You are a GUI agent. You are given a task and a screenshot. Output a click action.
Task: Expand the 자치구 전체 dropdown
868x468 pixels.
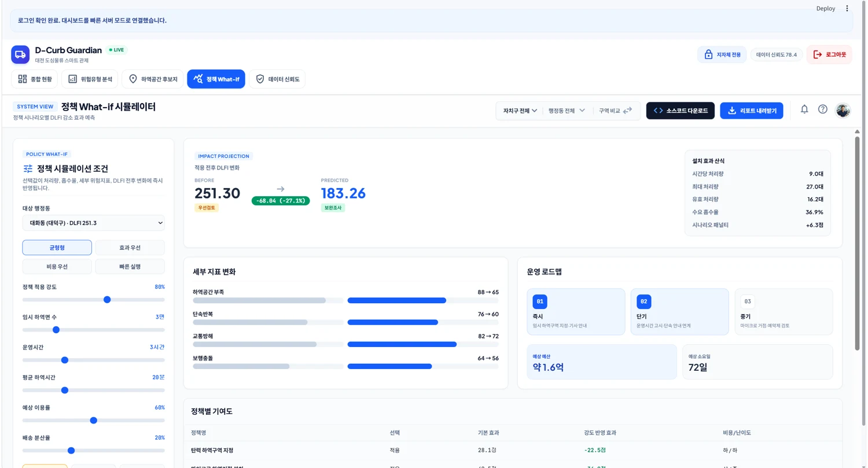point(520,110)
